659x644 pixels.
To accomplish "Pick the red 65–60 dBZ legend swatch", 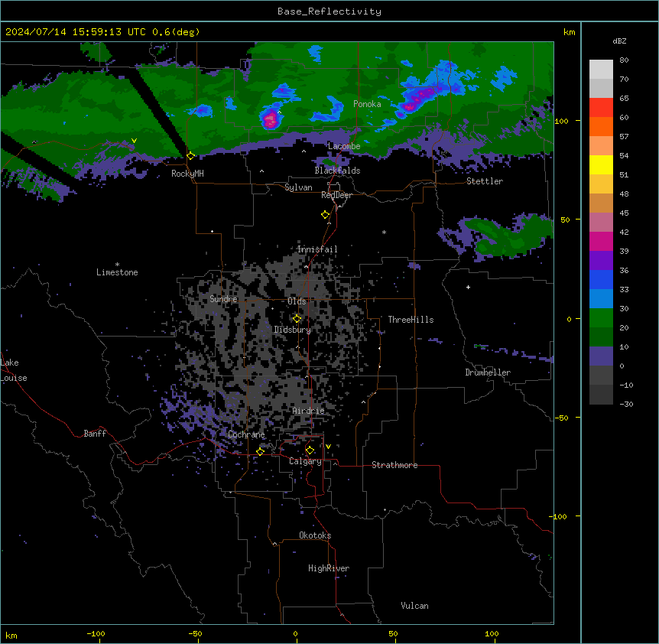I will pyautogui.click(x=601, y=108).
